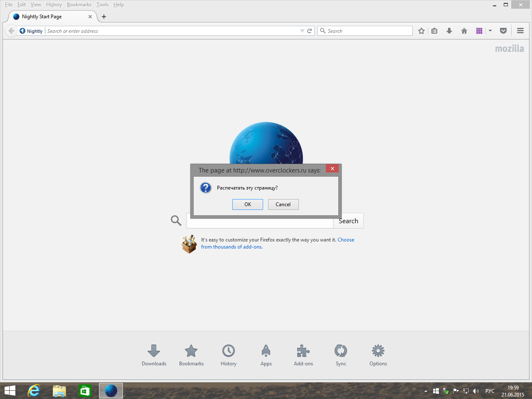Launch Internet Explorer from taskbar
532x399 pixels.
click(34, 391)
